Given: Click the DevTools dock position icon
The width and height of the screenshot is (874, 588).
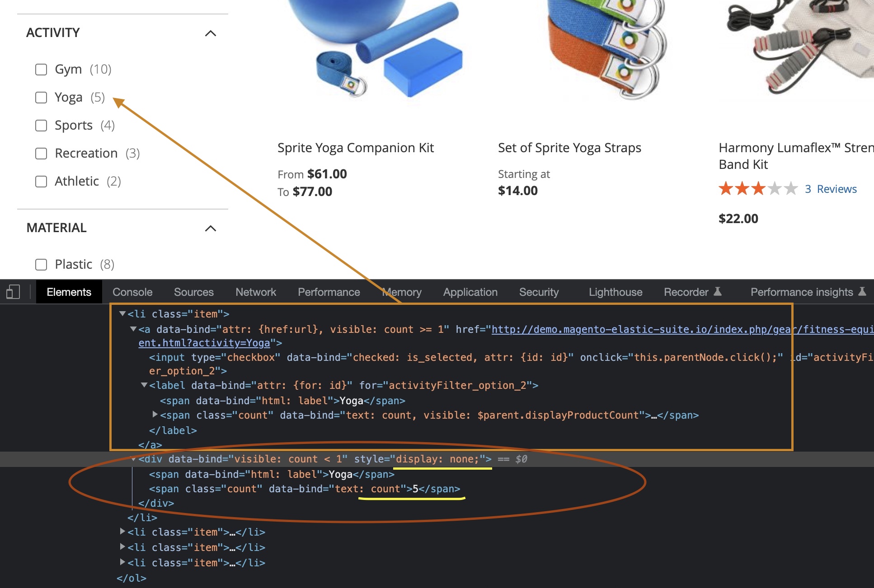Looking at the screenshot, I should [x=14, y=292].
